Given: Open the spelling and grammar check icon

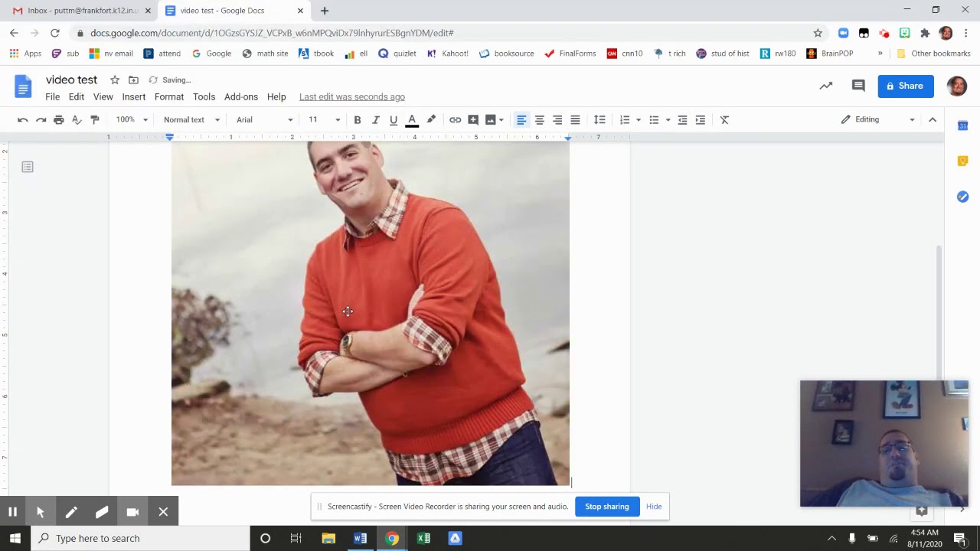Looking at the screenshot, I should 77,119.
